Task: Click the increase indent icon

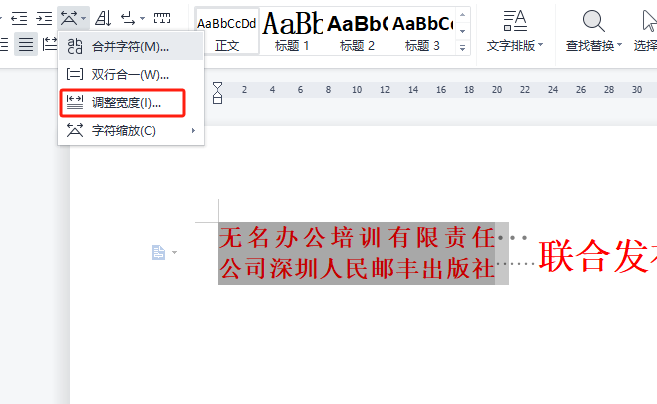Action: click(44, 18)
